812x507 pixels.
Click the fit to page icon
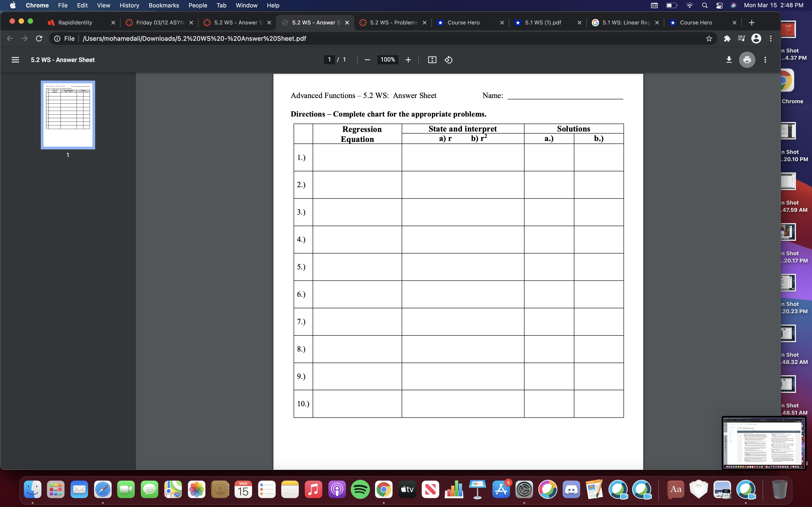point(432,60)
